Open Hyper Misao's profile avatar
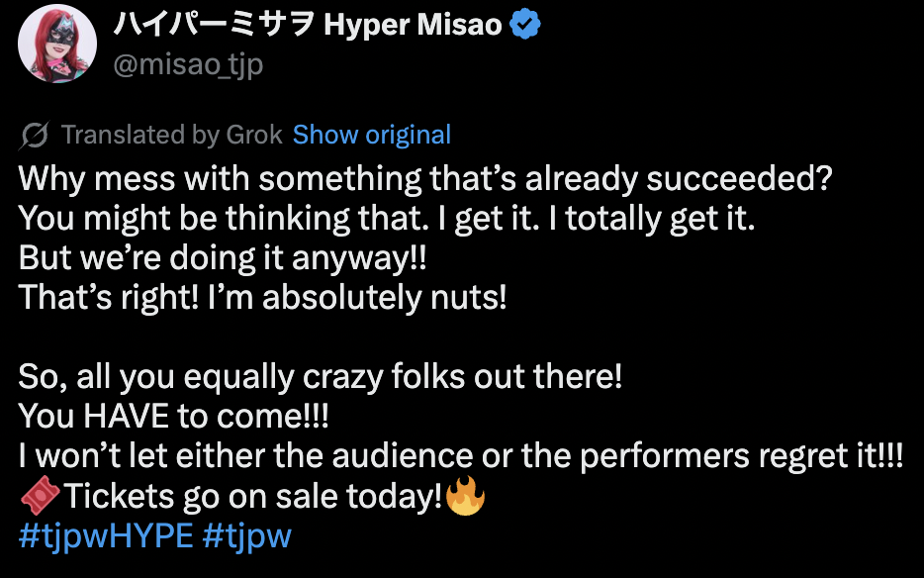924x578 pixels. click(x=58, y=44)
